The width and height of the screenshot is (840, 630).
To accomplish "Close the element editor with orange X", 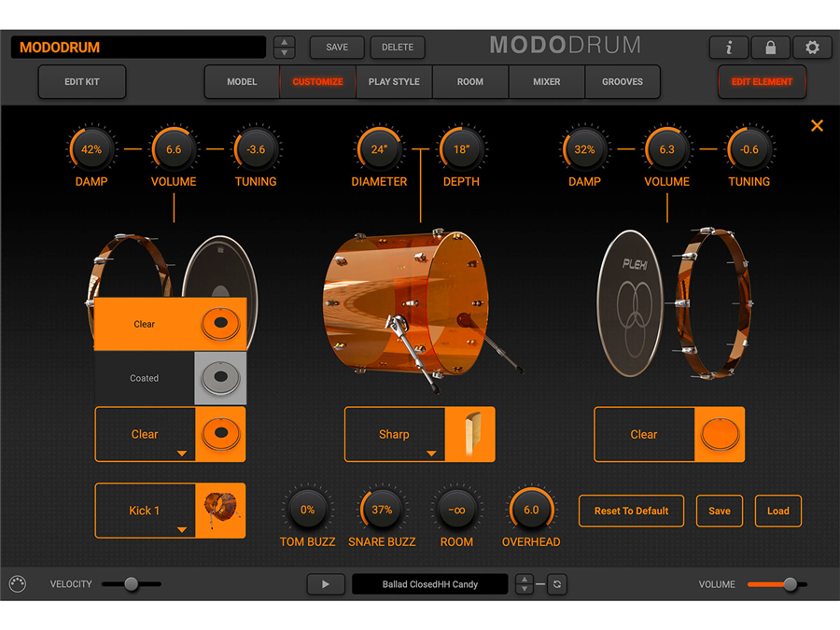I will click(x=817, y=126).
